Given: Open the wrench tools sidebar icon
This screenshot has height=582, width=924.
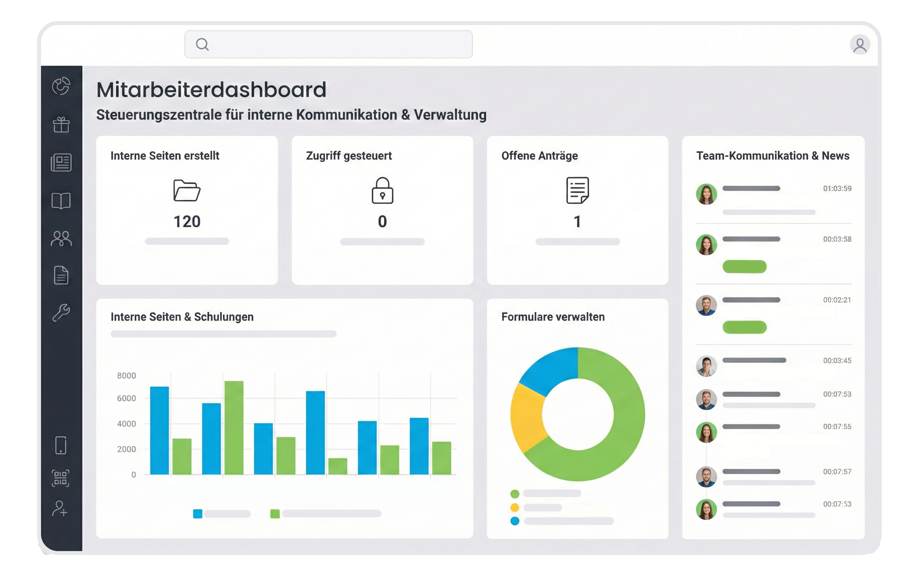Looking at the screenshot, I should 61,313.
